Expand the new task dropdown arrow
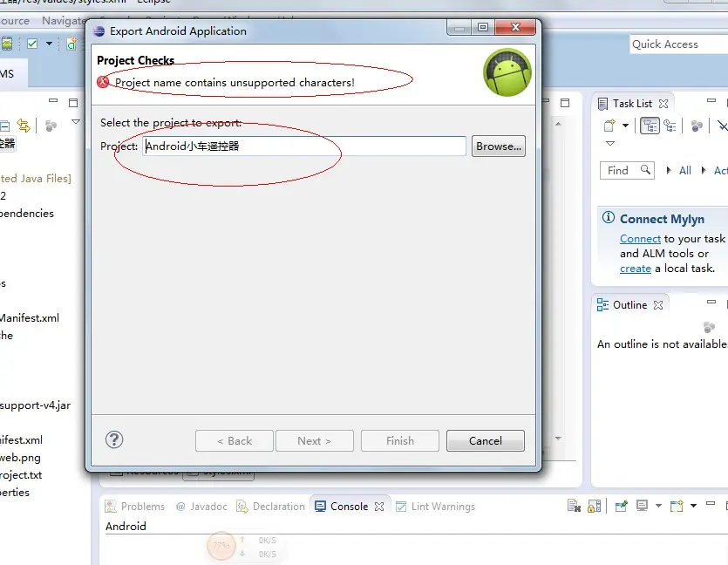 [625, 126]
